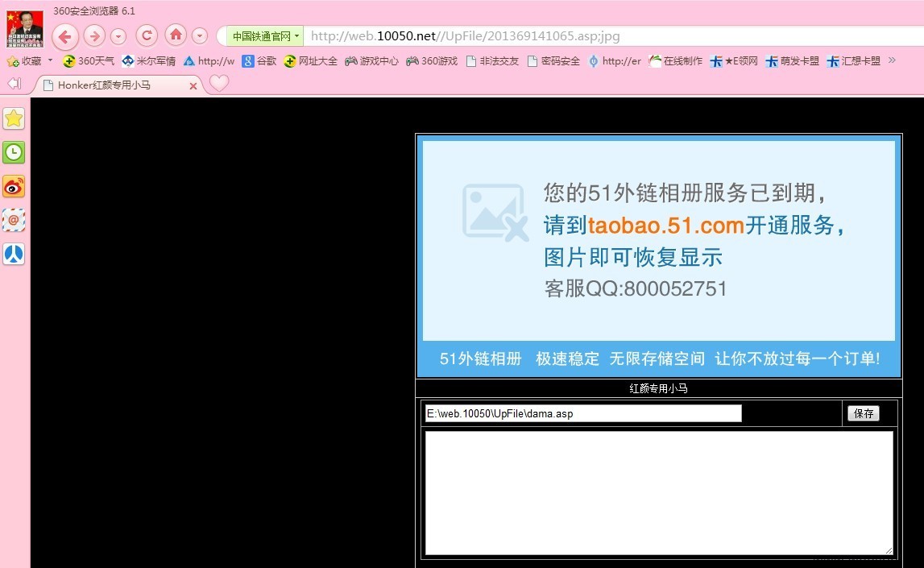Viewport: 924px width, 568px height.
Task: Go back to the previous page
Action: point(65,36)
